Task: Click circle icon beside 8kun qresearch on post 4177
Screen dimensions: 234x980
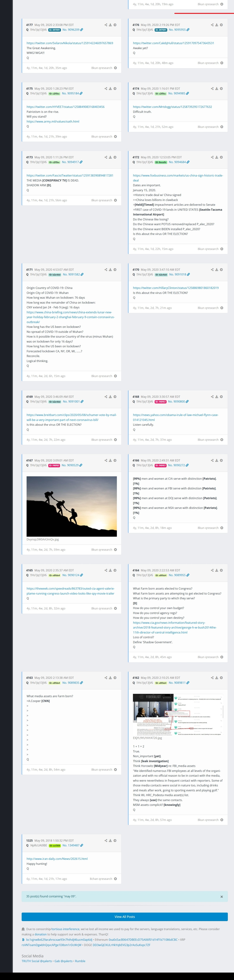Action: pyautogui.click(x=116, y=68)
